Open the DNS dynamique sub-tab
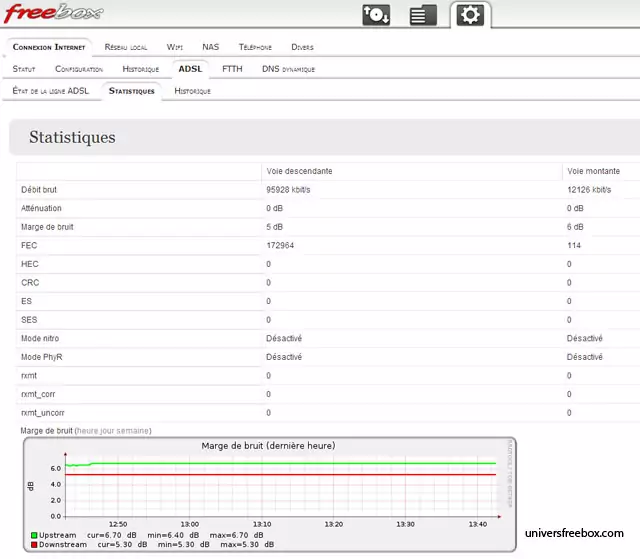 click(x=288, y=69)
